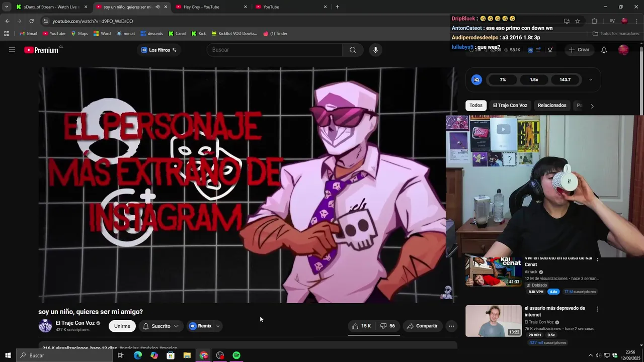Viewport: 644px width, 362px height.
Task: Open a new browser tab
Action: [337, 7]
